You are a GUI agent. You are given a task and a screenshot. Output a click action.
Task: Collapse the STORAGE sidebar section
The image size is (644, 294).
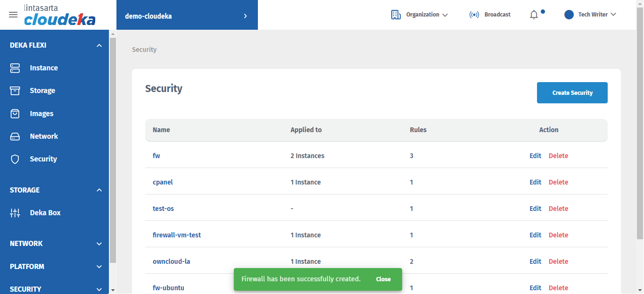(99, 190)
